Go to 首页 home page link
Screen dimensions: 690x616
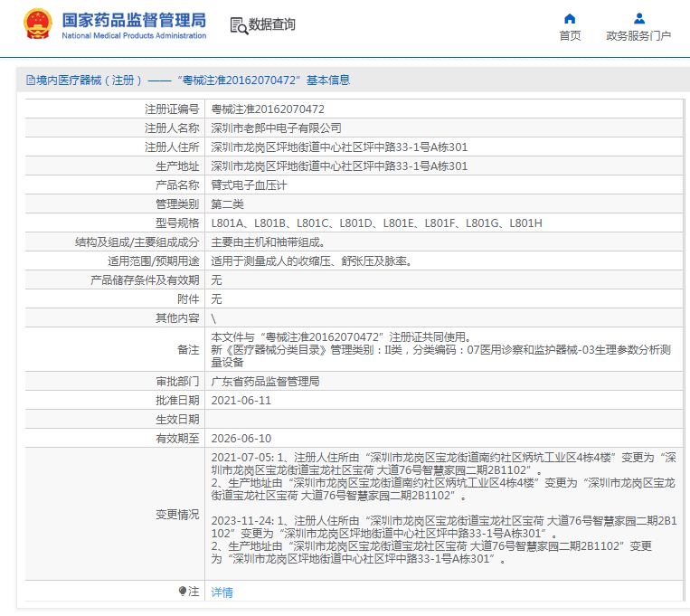[x=570, y=35]
